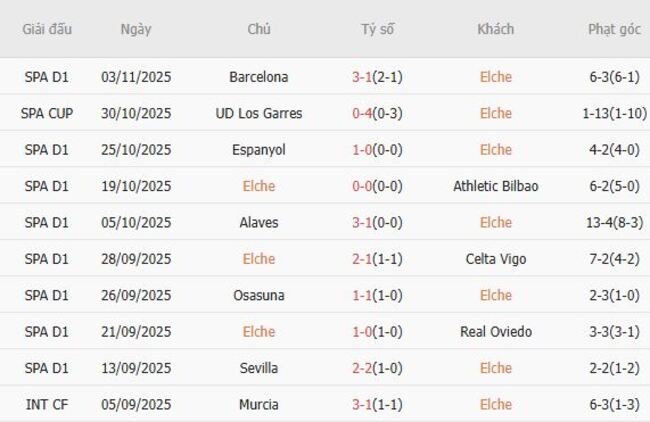Select the Sevilla team name
The height and width of the screenshot is (422, 650).
258,369
